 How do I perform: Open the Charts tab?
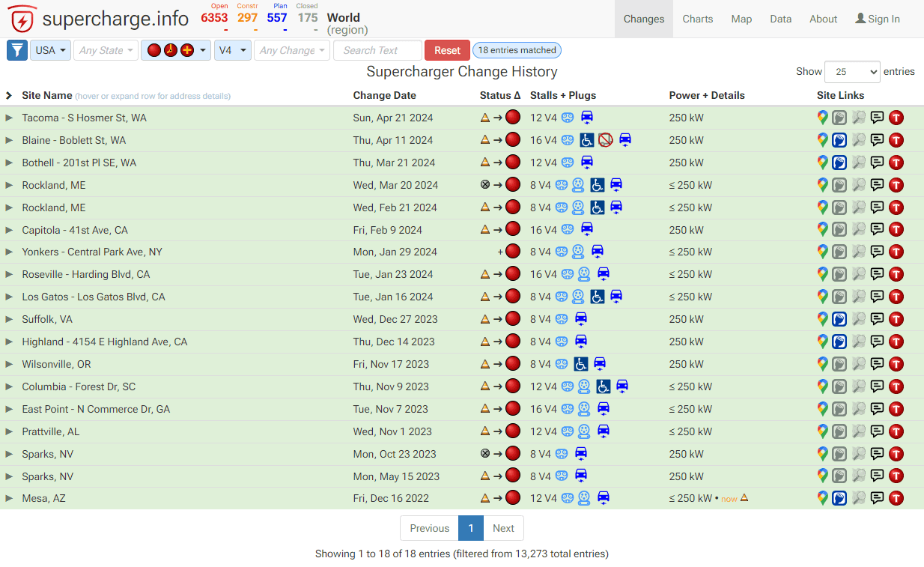(697, 19)
